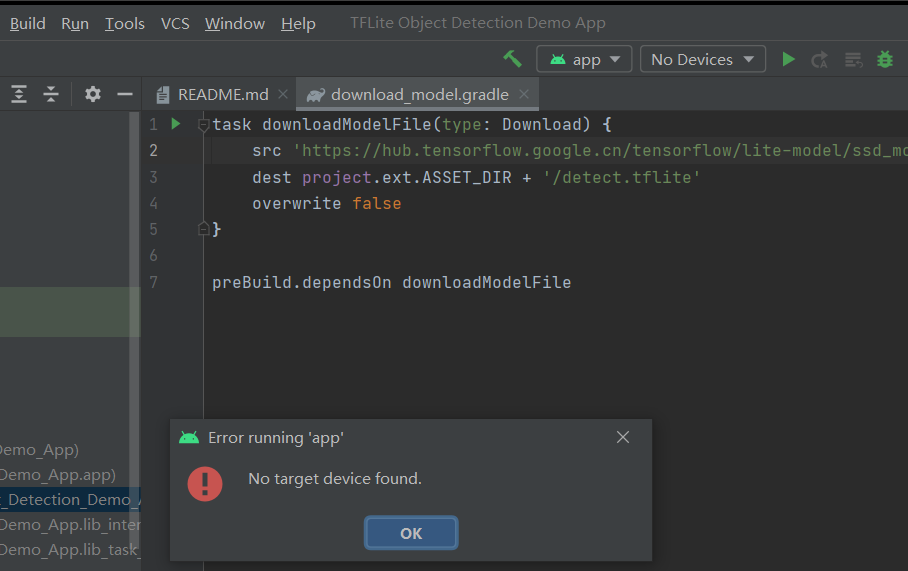Image resolution: width=908 pixels, height=571 pixels.
Task: Click the Apply Code Changes icon
Action: pyautogui.click(x=853, y=60)
